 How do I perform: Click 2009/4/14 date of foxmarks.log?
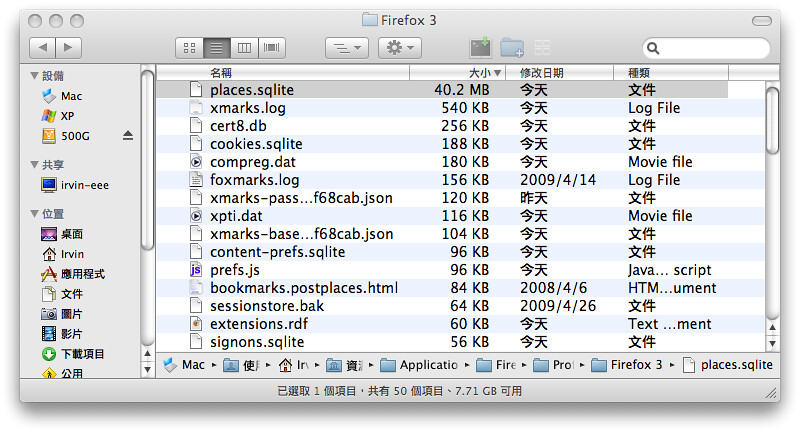[x=558, y=180]
